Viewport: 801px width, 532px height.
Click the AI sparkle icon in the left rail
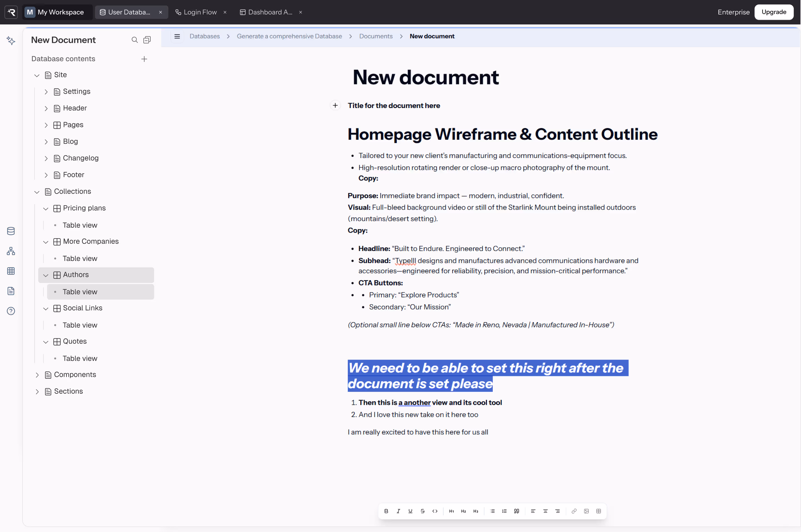click(11, 41)
